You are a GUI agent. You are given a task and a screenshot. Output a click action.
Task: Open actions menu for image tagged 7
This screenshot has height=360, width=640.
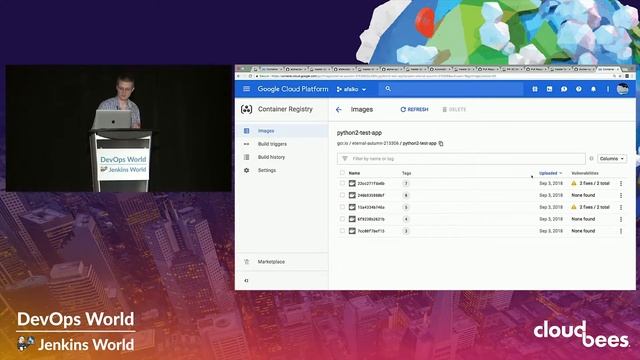pos(621,184)
